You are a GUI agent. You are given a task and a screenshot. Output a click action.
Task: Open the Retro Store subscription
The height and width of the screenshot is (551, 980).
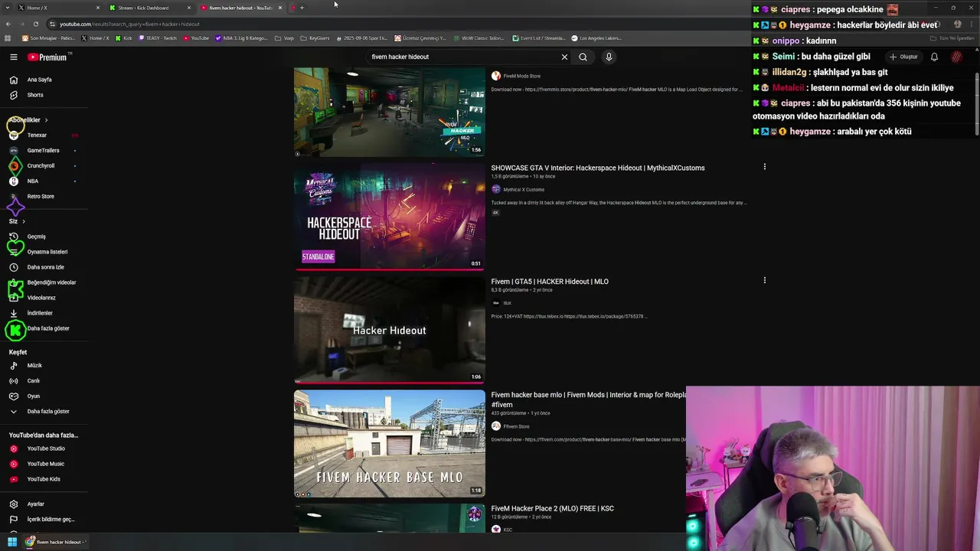44,197
